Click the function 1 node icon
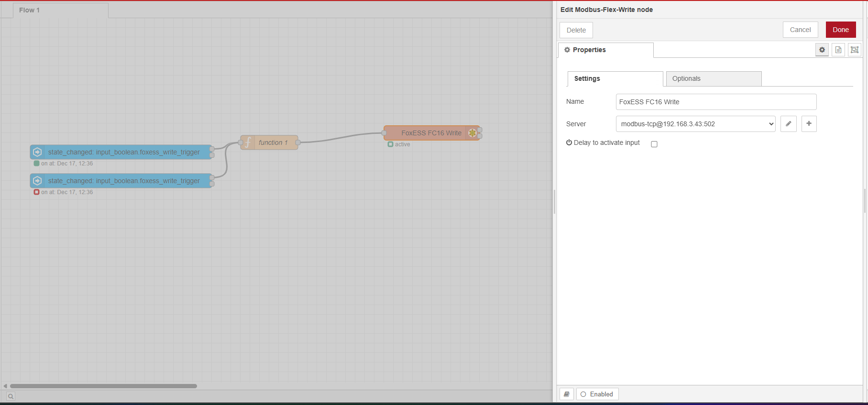 (248, 142)
